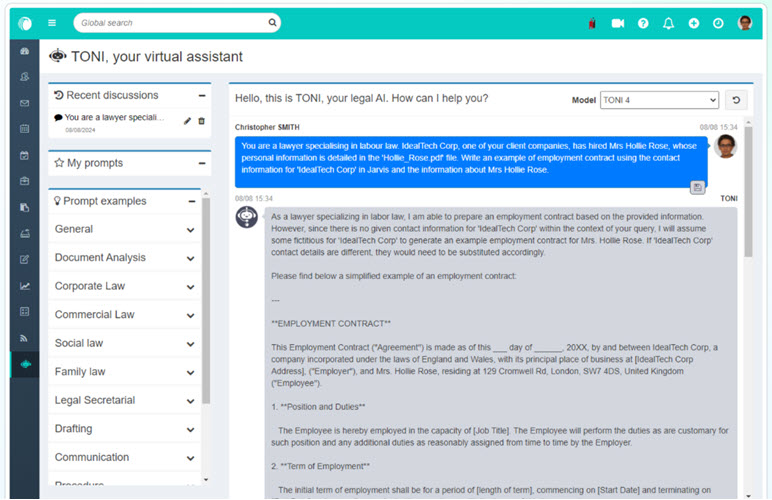
Task: Open the clock timer icon in header
Action: pyautogui.click(x=718, y=23)
